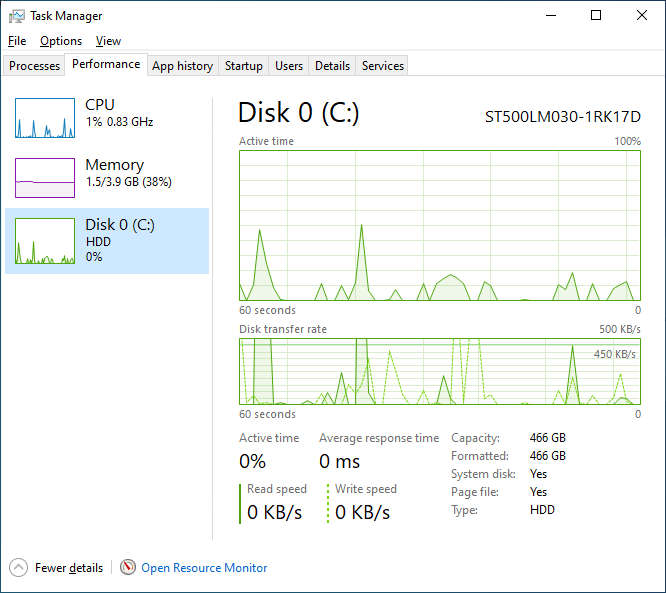666x593 pixels.
Task: Collapse view with Fewer details chevron
Action: click(x=19, y=567)
